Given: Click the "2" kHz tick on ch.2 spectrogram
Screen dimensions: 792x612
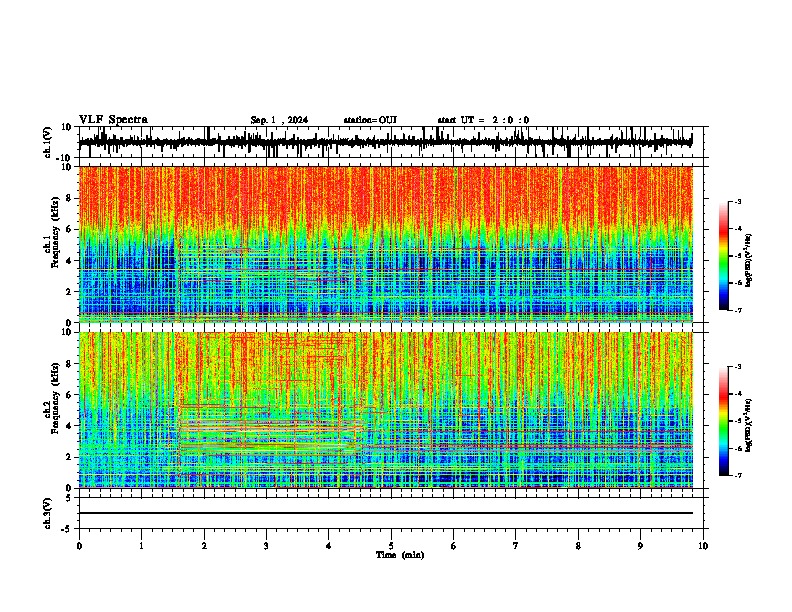Looking at the screenshot, I should tap(70, 457).
